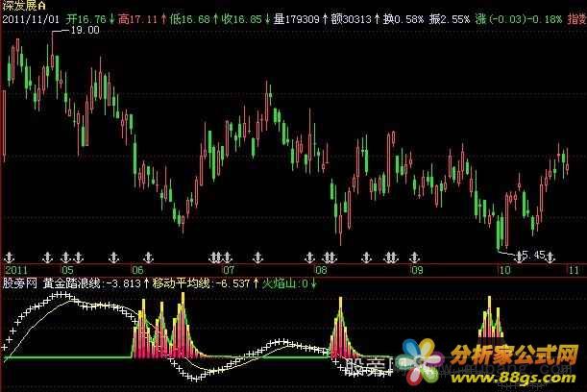This screenshot has height=392, width=587.
Task: Click the amplitude value 振2.55%
Action: click(x=450, y=19)
